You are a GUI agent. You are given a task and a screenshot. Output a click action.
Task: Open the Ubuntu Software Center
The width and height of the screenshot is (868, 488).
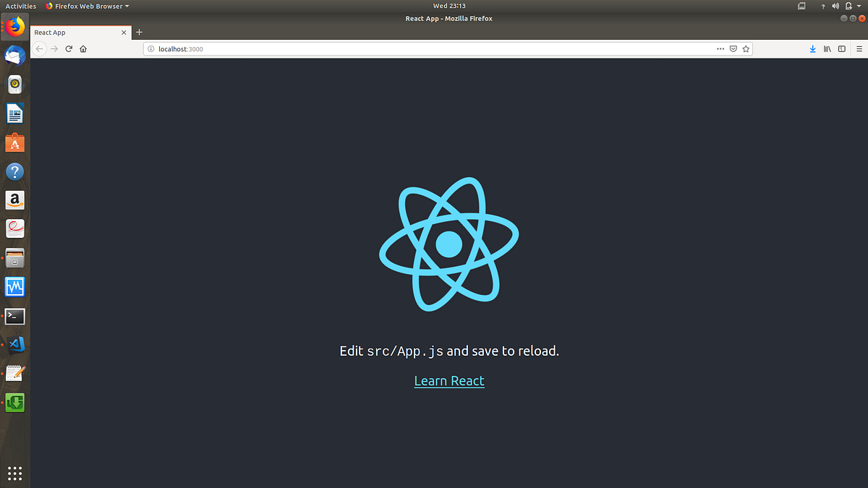(14, 142)
